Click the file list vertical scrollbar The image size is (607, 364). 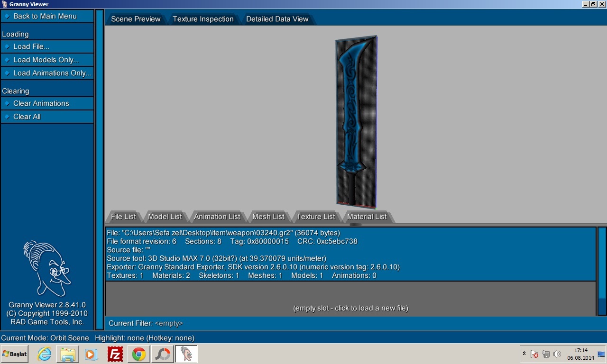tap(602, 271)
